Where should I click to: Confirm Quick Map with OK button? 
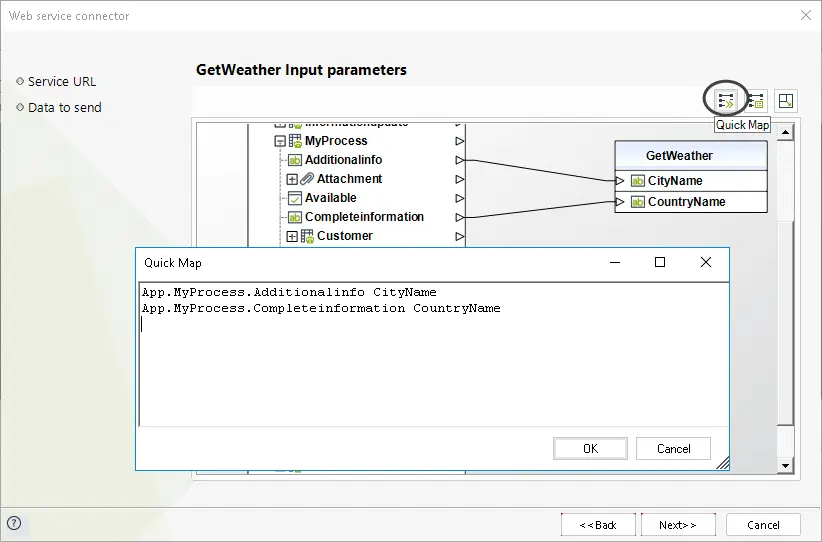coord(590,449)
